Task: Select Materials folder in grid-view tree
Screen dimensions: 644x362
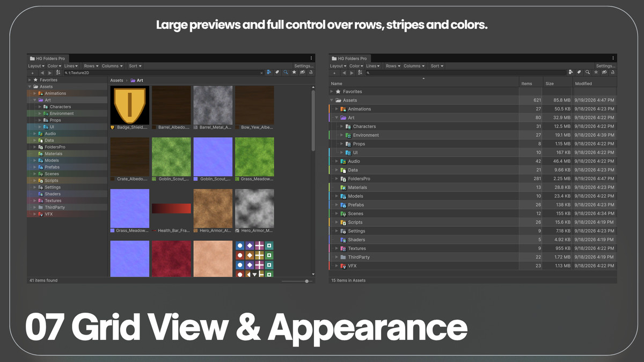Action: [67, 153]
